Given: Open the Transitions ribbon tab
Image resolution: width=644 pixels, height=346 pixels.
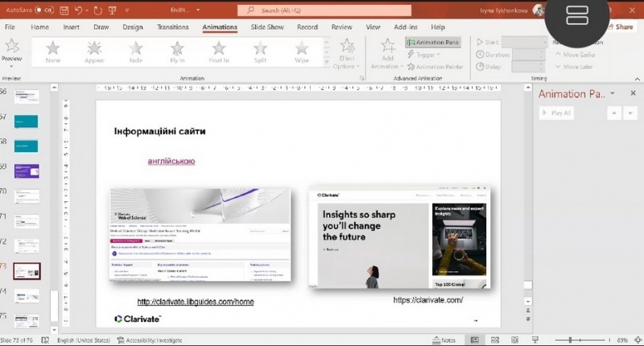Looking at the screenshot, I should coord(173,27).
